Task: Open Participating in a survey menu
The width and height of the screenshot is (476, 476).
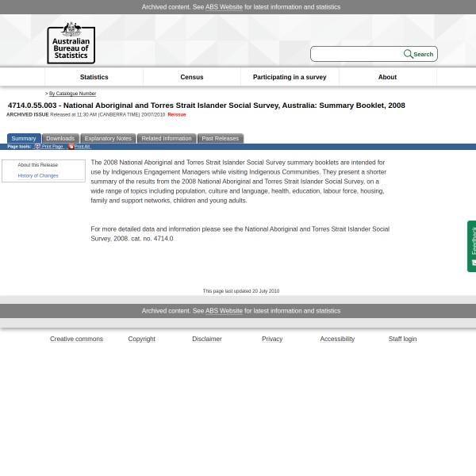Action: click(x=290, y=77)
